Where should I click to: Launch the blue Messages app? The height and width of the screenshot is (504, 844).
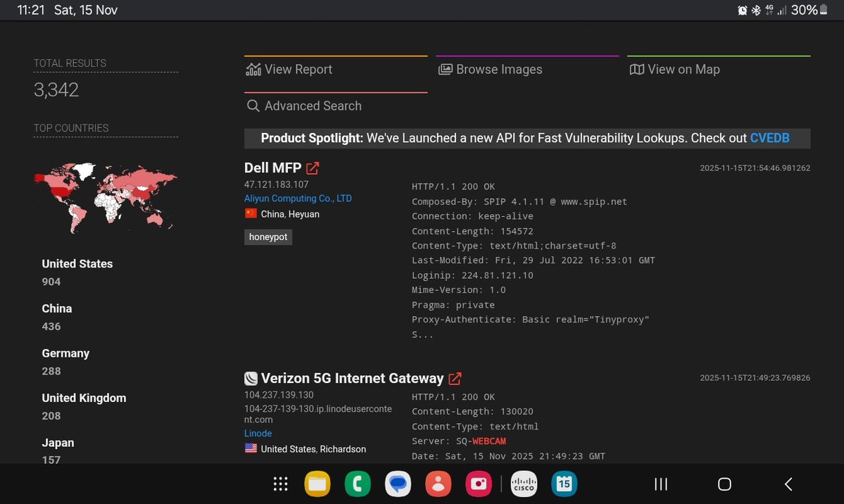[398, 484]
